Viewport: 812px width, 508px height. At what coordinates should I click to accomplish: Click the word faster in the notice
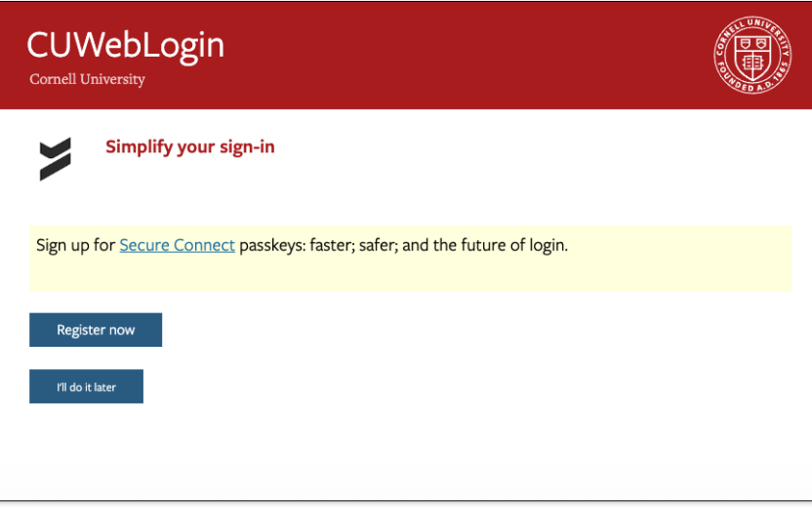[x=331, y=245]
